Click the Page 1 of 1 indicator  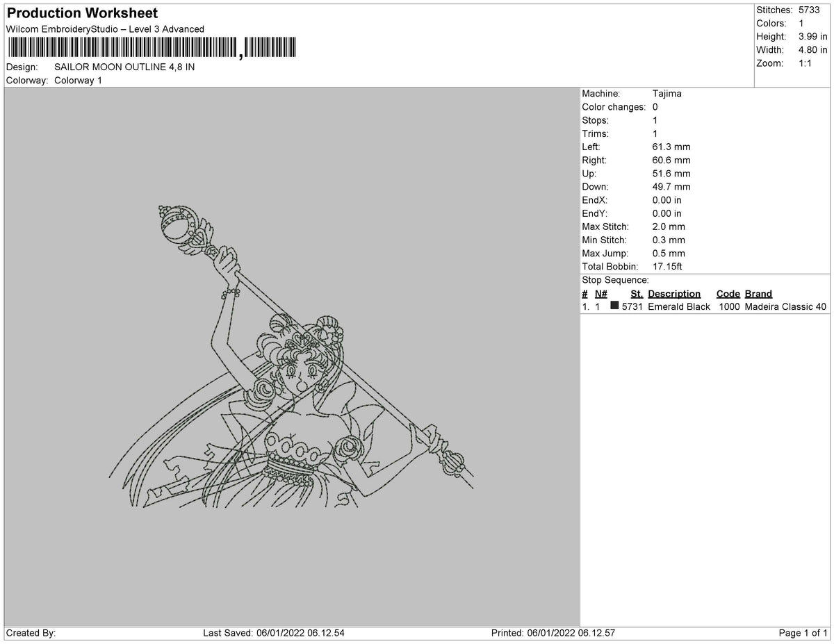(803, 633)
